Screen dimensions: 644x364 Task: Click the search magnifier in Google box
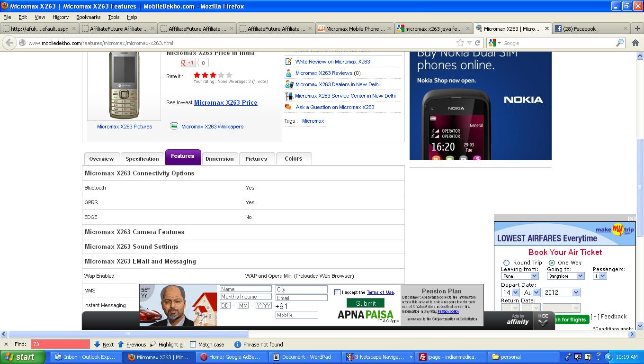(619, 43)
